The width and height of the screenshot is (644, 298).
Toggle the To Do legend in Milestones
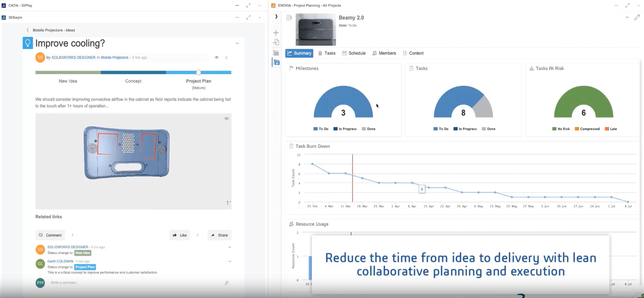tap(321, 129)
